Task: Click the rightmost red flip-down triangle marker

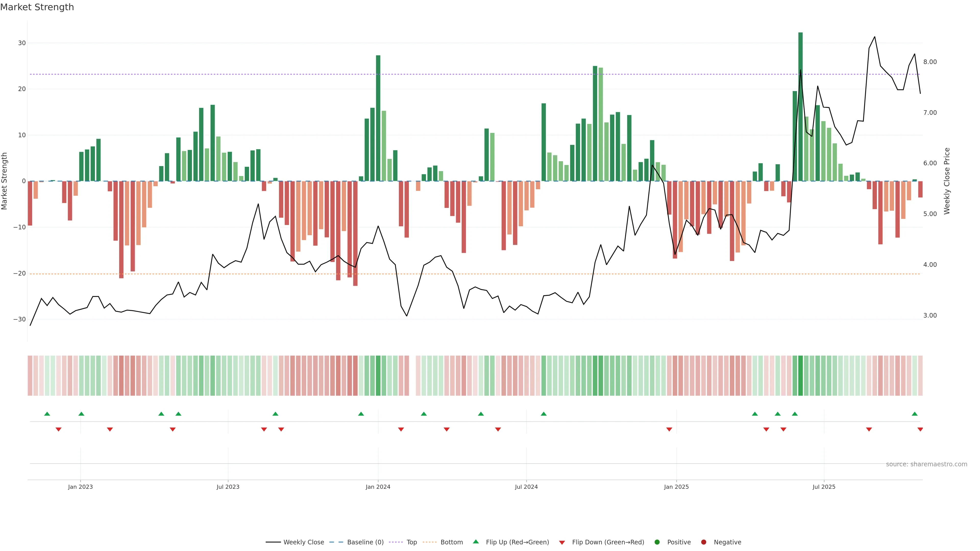Action: tap(920, 429)
